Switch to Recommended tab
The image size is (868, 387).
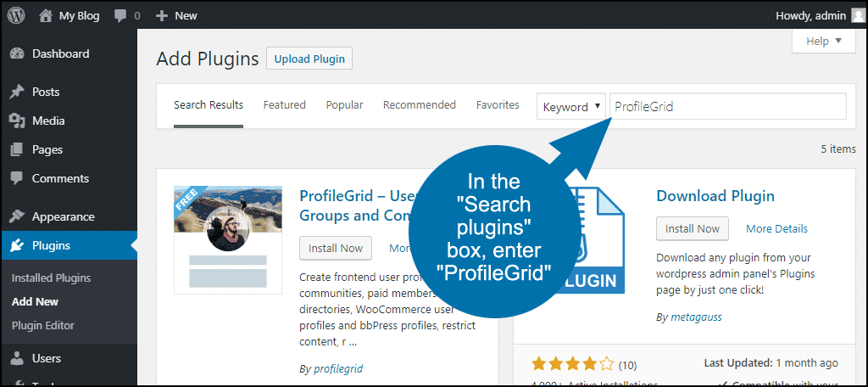click(420, 104)
